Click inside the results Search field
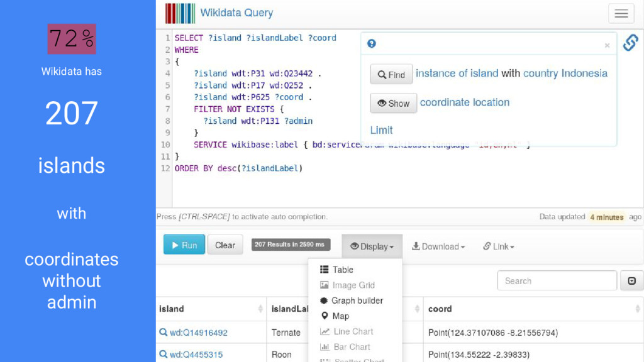Image resolution: width=644 pixels, height=362 pixels. click(557, 281)
